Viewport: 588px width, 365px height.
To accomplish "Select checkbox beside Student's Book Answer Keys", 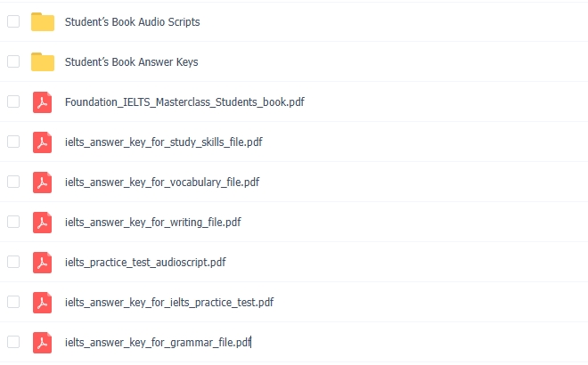I will tap(13, 61).
